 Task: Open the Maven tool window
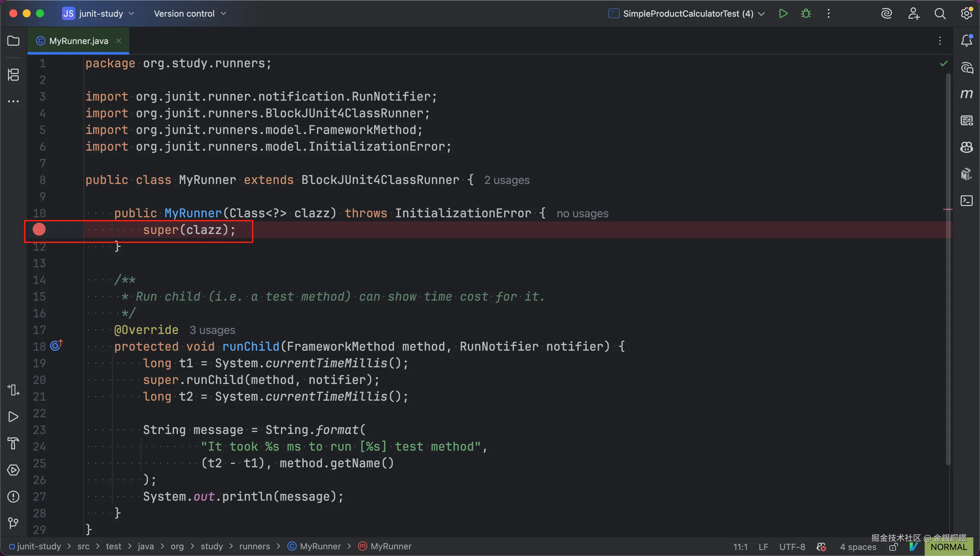(x=967, y=94)
